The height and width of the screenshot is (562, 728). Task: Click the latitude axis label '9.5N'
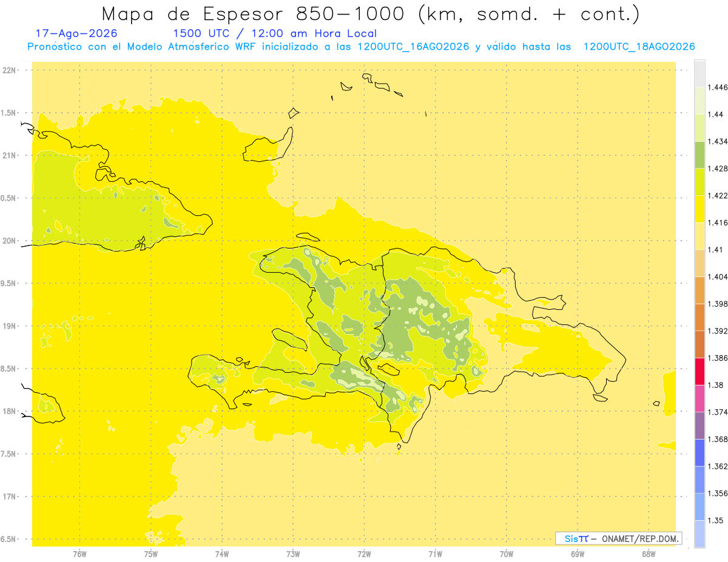tap(9, 283)
